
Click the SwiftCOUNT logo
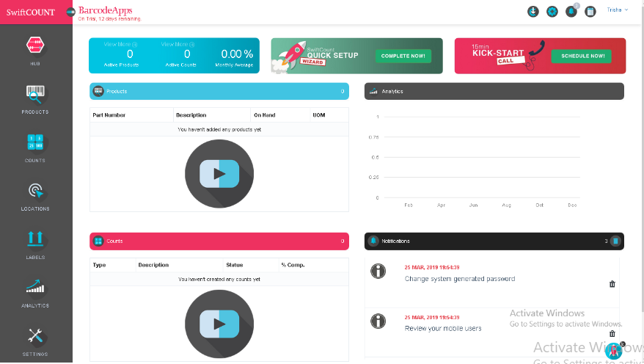tap(30, 12)
